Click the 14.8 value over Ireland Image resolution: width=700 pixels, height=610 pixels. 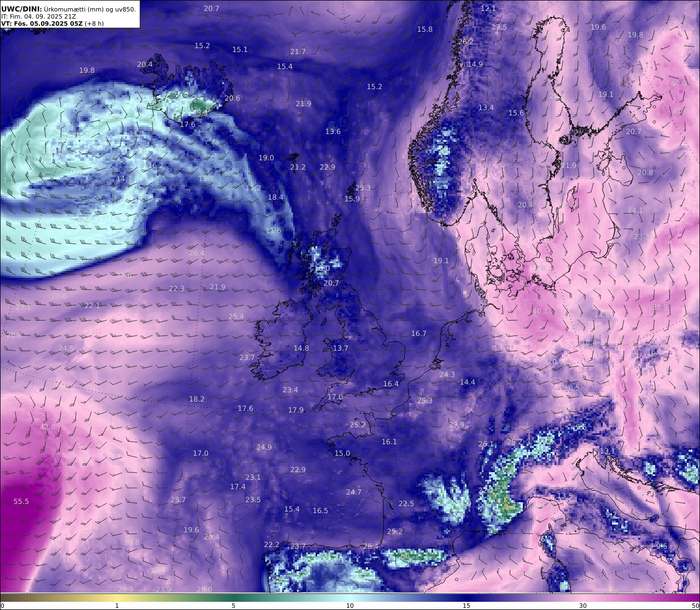pos(301,348)
